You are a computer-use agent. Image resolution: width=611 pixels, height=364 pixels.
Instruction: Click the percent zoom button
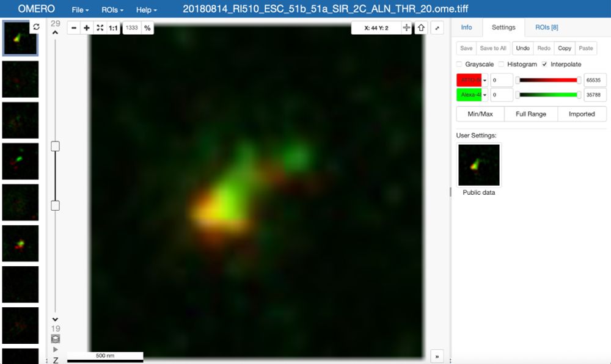click(147, 27)
